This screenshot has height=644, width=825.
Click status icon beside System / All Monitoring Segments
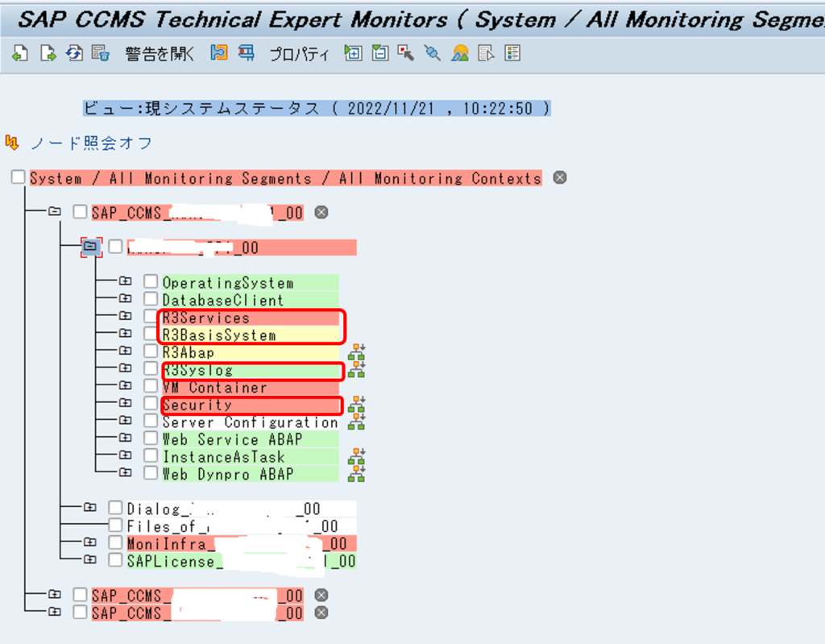click(x=560, y=177)
